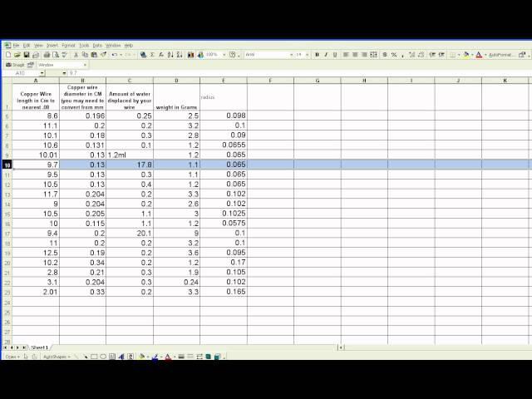Click the New workbook icon
Viewport: 532px width, 399px height.
(8, 55)
